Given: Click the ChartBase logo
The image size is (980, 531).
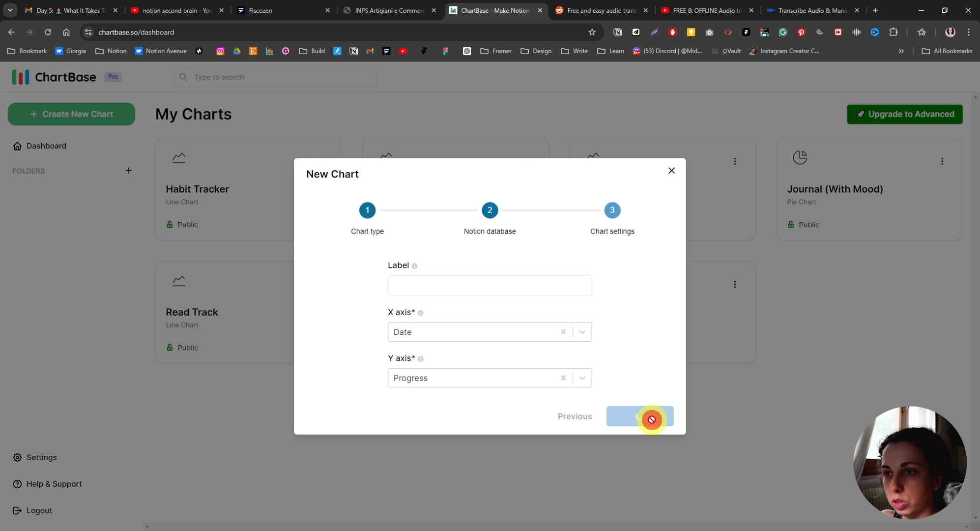Looking at the screenshot, I should (54, 77).
